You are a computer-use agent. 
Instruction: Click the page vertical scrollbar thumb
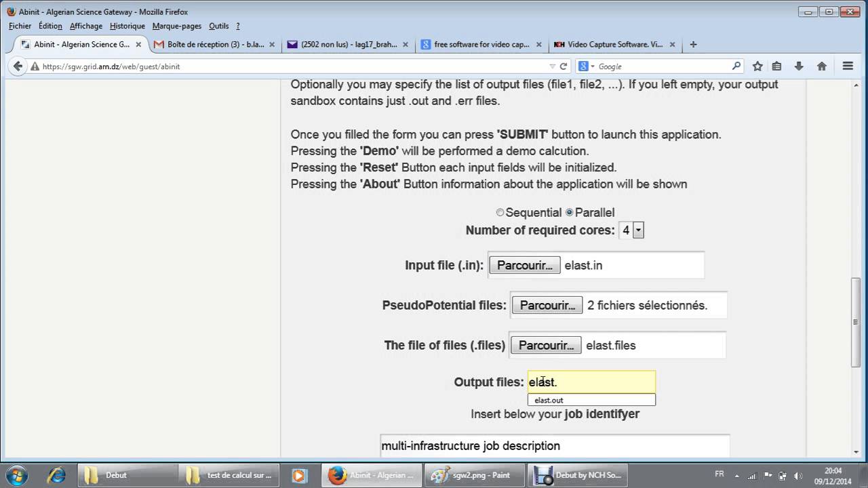click(856, 323)
